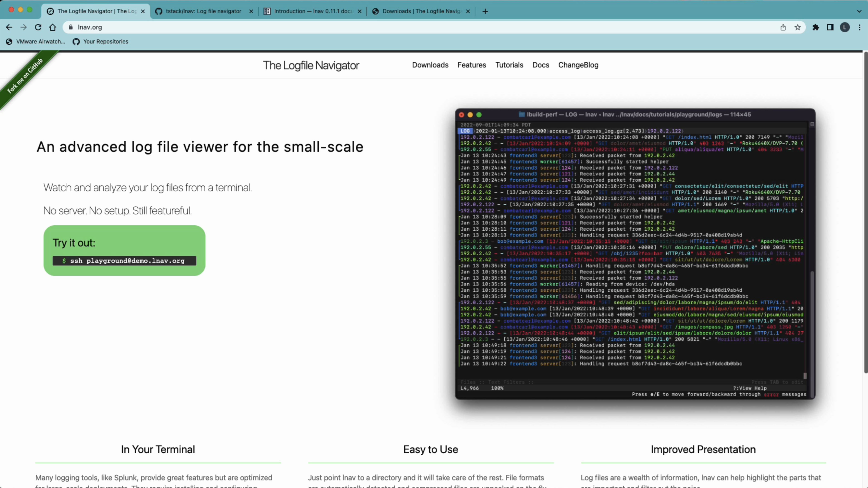Switch to Downloads Logfile Navigator tab
This screenshot has width=868, height=488.
pyautogui.click(x=421, y=11)
